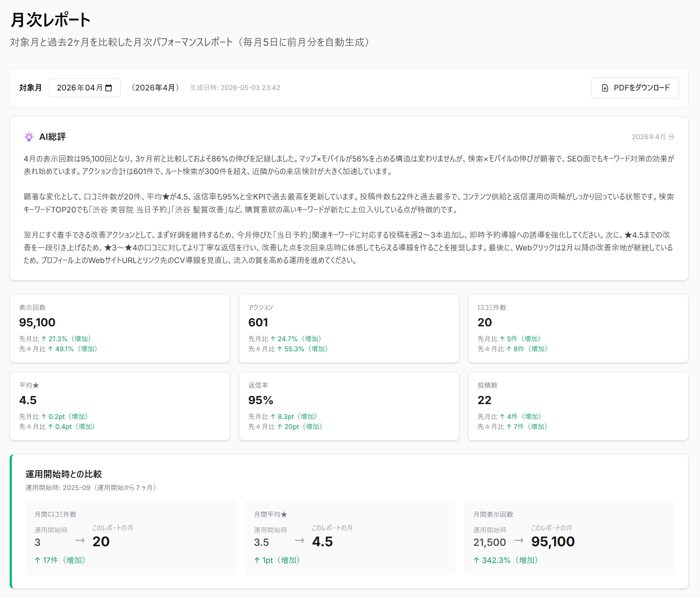The width and height of the screenshot is (700, 598).
Task: Click the アクション value 601
Action: [x=258, y=322]
